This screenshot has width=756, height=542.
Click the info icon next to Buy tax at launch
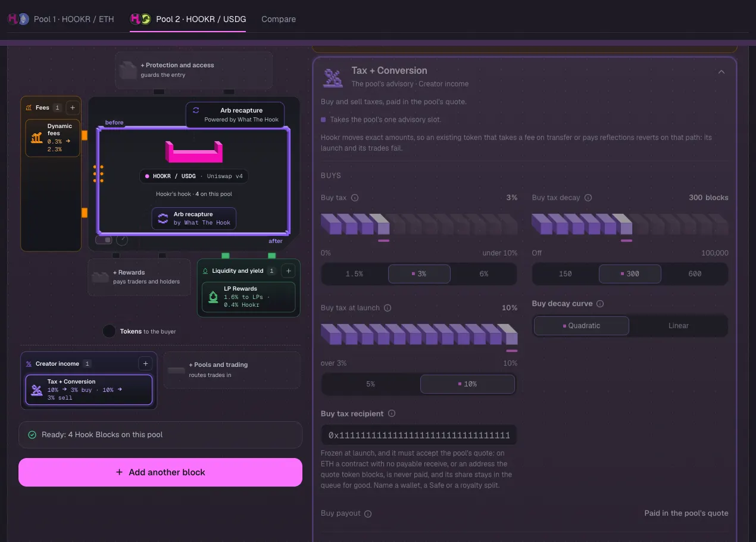pos(388,308)
